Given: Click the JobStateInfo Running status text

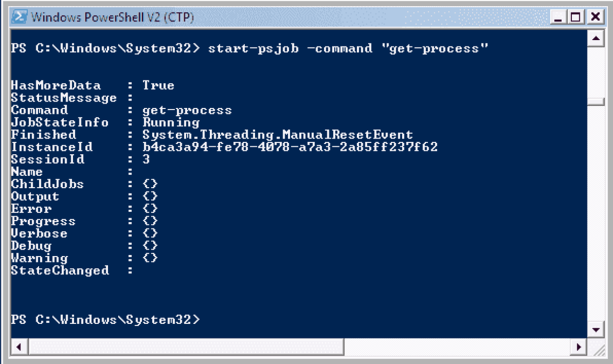Looking at the screenshot, I should click(x=170, y=122).
